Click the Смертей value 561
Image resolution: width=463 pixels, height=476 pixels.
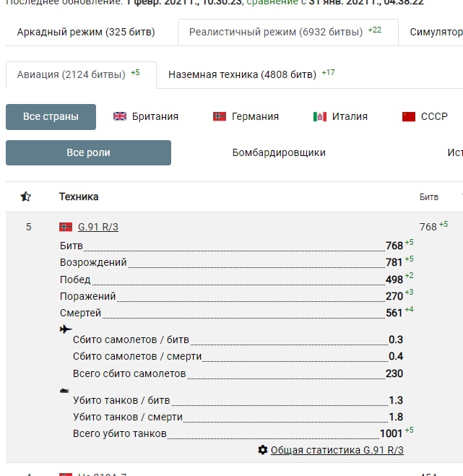click(x=394, y=313)
